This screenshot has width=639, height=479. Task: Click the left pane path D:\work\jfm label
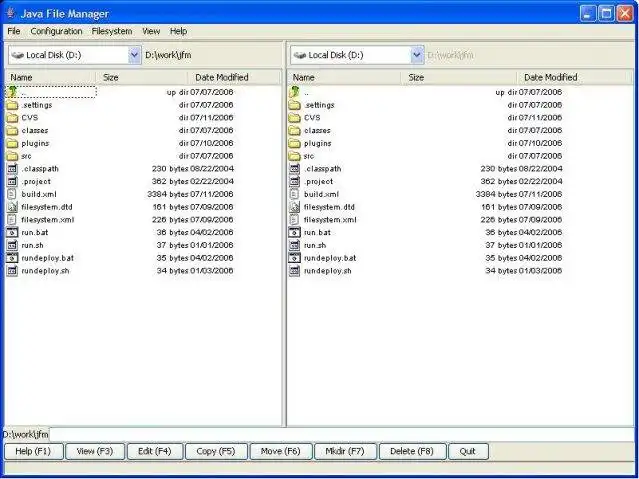coord(168,55)
